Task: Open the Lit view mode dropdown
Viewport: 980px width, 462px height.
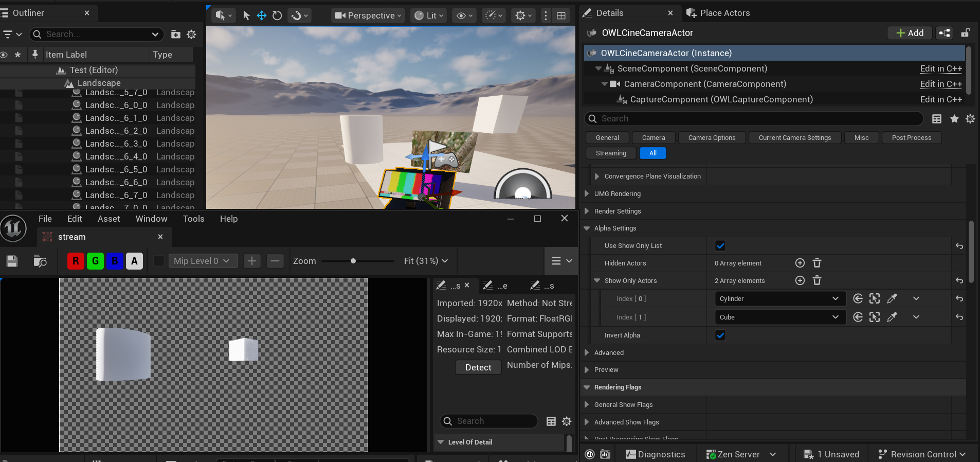Action: point(429,15)
